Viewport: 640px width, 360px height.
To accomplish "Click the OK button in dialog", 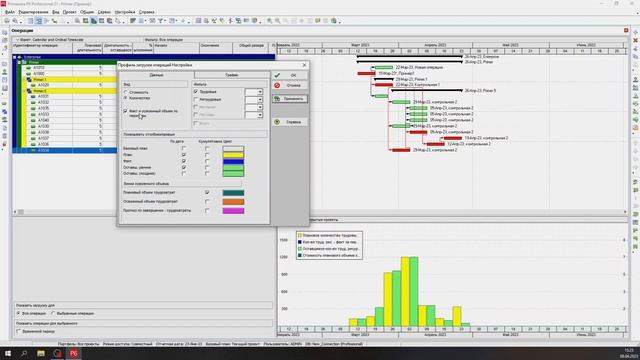I will point(290,76).
